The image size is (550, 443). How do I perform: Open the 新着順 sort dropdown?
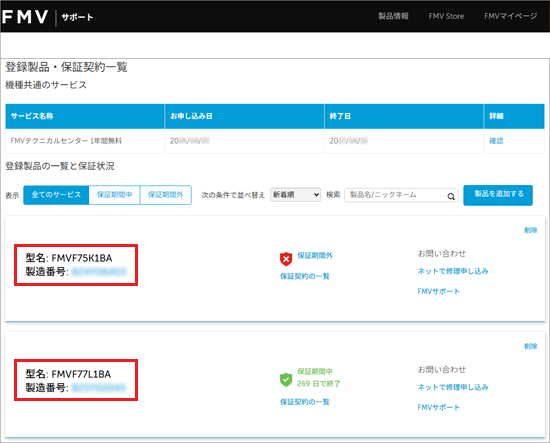295,195
